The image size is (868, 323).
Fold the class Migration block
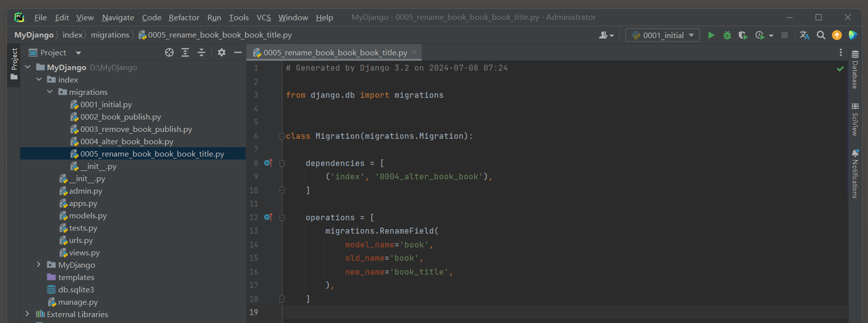(x=282, y=136)
